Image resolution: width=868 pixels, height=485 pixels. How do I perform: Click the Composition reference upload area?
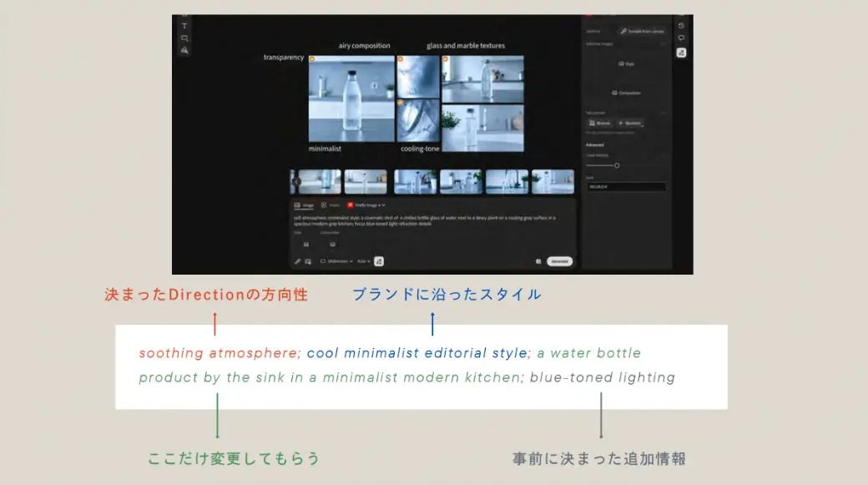coord(626,93)
